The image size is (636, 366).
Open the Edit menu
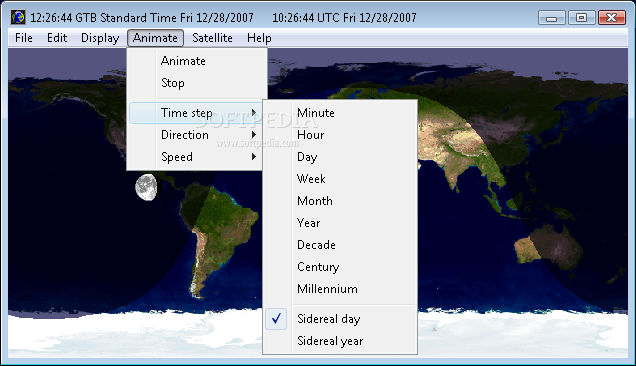pyautogui.click(x=57, y=38)
